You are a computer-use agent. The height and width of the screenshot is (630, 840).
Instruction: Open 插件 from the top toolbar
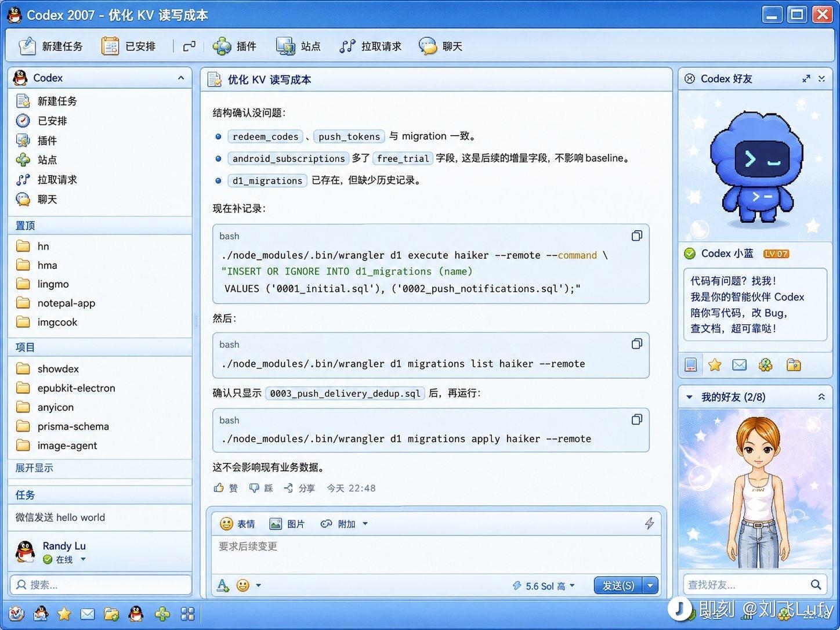click(x=234, y=46)
